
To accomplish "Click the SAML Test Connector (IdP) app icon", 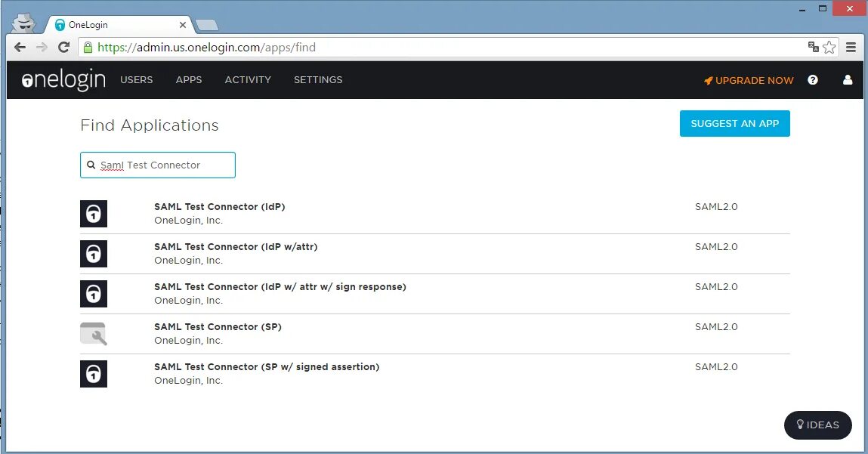I will pyautogui.click(x=94, y=214).
